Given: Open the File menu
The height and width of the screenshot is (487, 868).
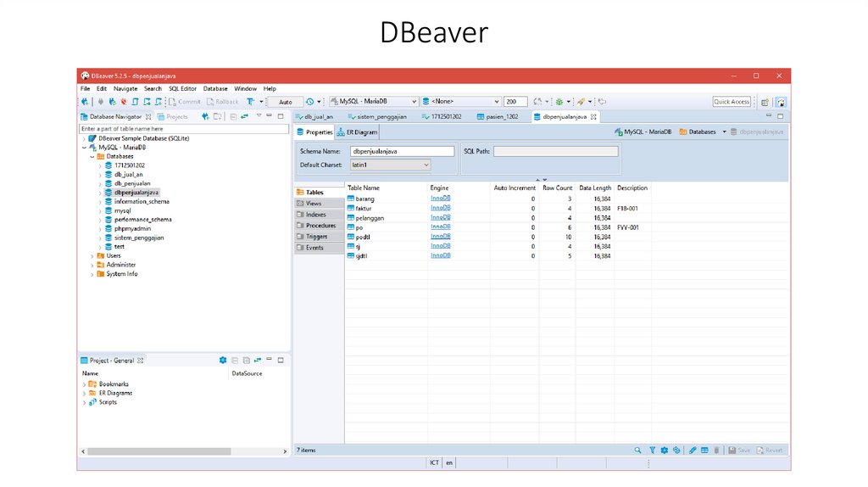Looking at the screenshot, I should [86, 88].
